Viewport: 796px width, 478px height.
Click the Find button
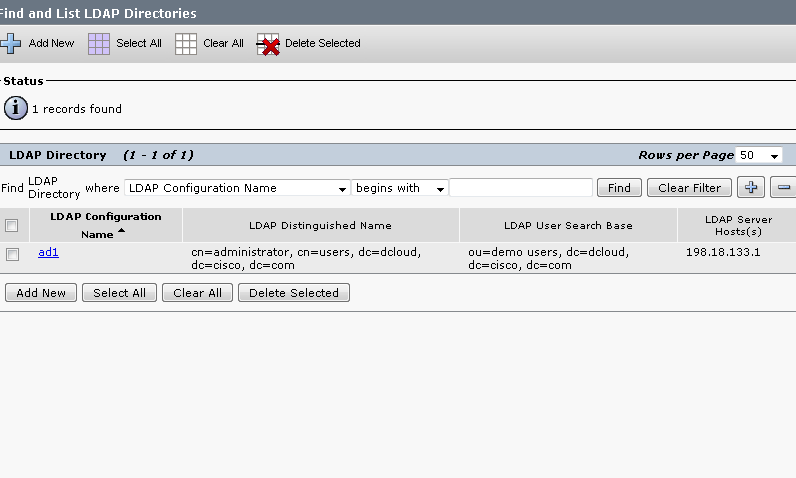pyautogui.click(x=619, y=188)
